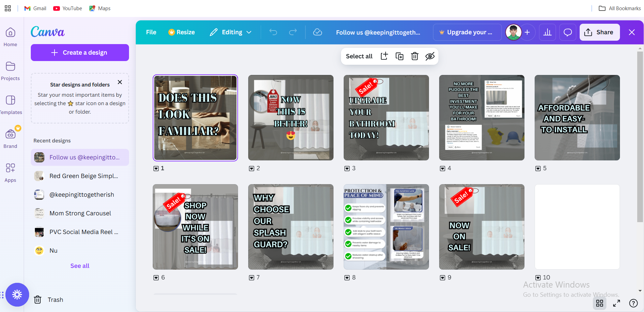Open recent design Red Green Beige Simpl...
Viewport: 644px width, 312px height.
click(80, 176)
